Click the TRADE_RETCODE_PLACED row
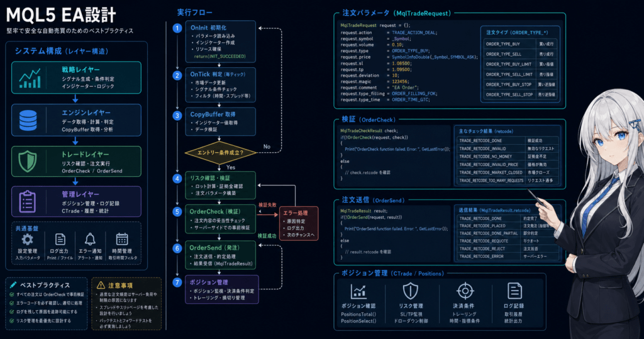644x339 pixels. click(508, 226)
